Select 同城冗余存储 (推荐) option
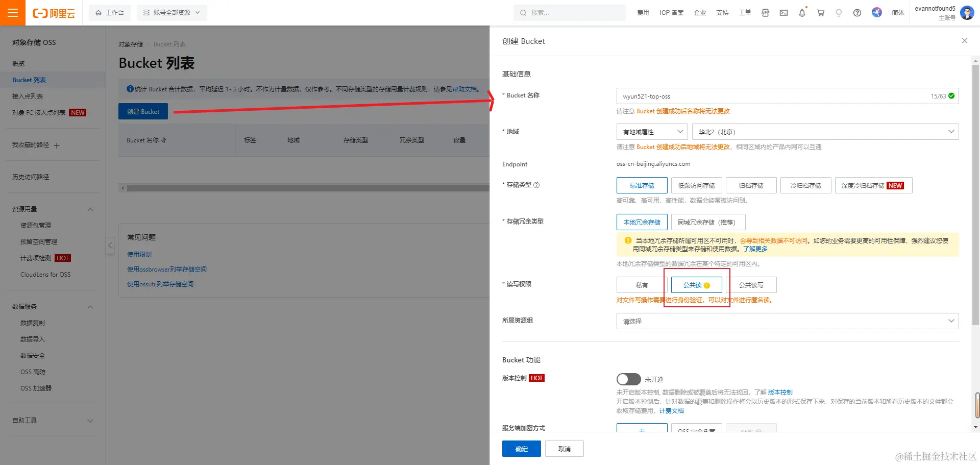The image size is (980, 465). [708, 222]
